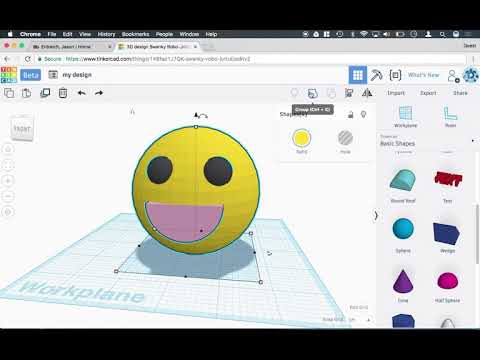This screenshot has height=360, width=480.
Task: Open the Basic Shapes category dropdown
Action: [x=428, y=141]
